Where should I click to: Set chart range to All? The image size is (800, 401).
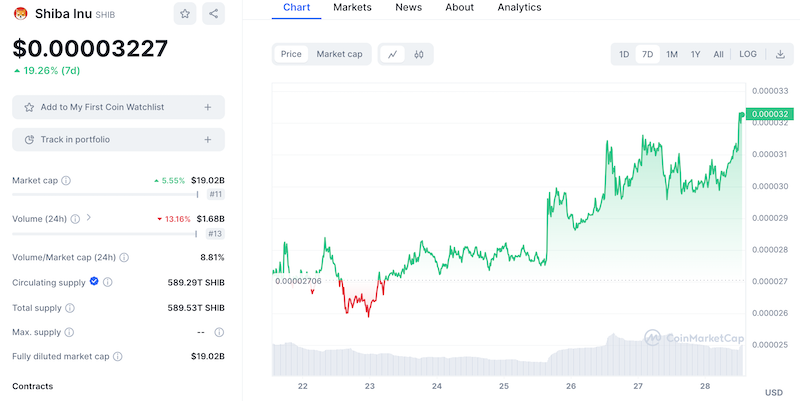tap(718, 54)
